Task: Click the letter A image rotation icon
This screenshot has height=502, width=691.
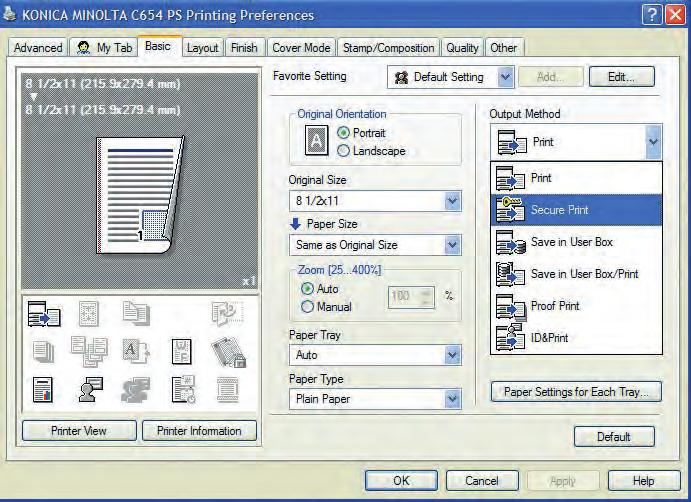Action: point(136,351)
